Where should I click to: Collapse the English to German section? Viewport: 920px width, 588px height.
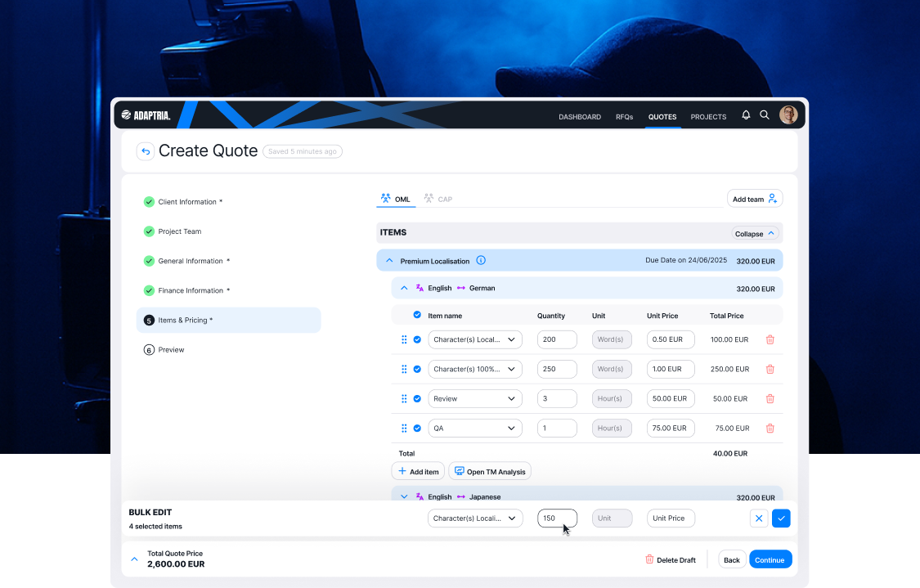tap(404, 288)
